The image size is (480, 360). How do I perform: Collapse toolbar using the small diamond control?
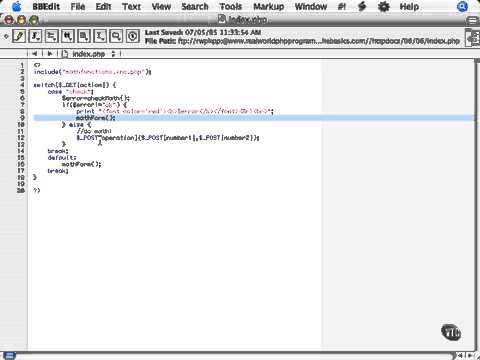click(x=6, y=36)
